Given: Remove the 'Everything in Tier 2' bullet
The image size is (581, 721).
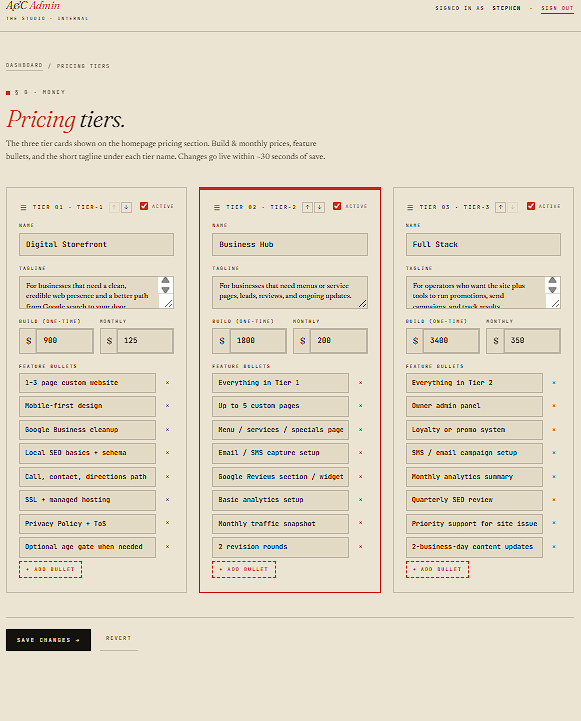Looking at the screenshot, I should (554, 383).
